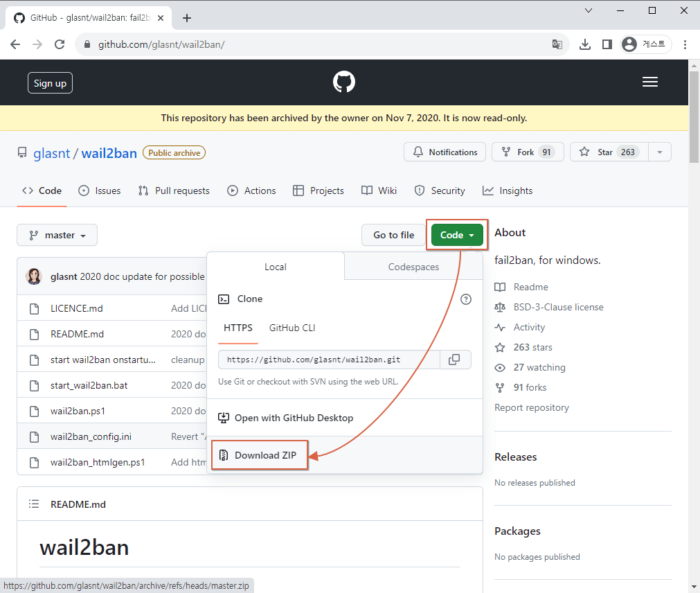Click the Readme link in About
Screen dimensions: 700x593
coord(521,287)
